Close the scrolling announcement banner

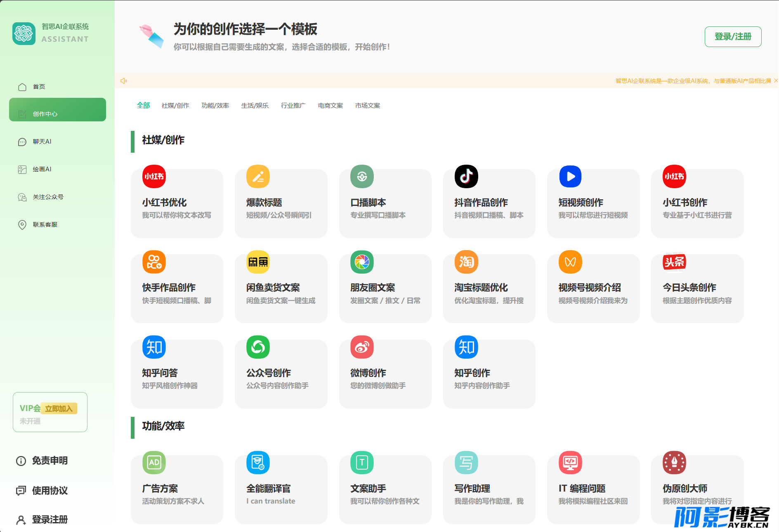coord(776,80)
